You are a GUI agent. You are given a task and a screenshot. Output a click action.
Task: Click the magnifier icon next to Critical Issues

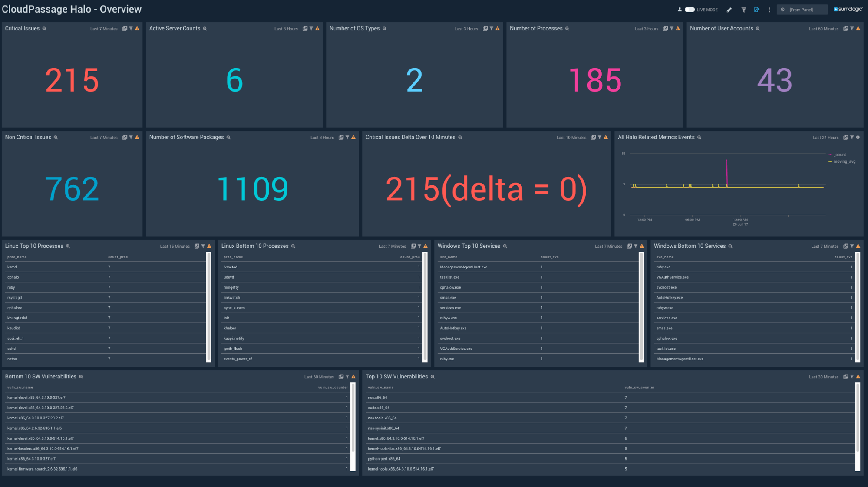coord(44,29)
